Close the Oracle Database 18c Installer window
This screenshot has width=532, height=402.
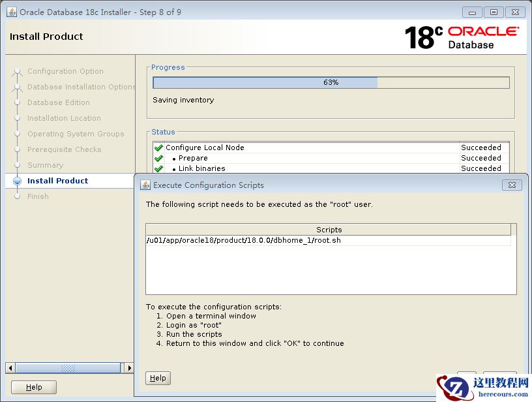[515, 12]
